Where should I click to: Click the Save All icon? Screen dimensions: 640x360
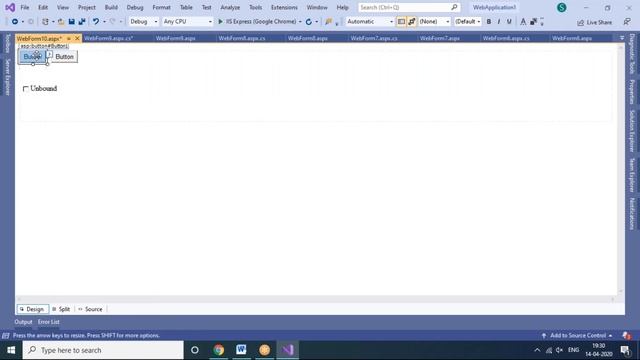[x=82, y=22]
